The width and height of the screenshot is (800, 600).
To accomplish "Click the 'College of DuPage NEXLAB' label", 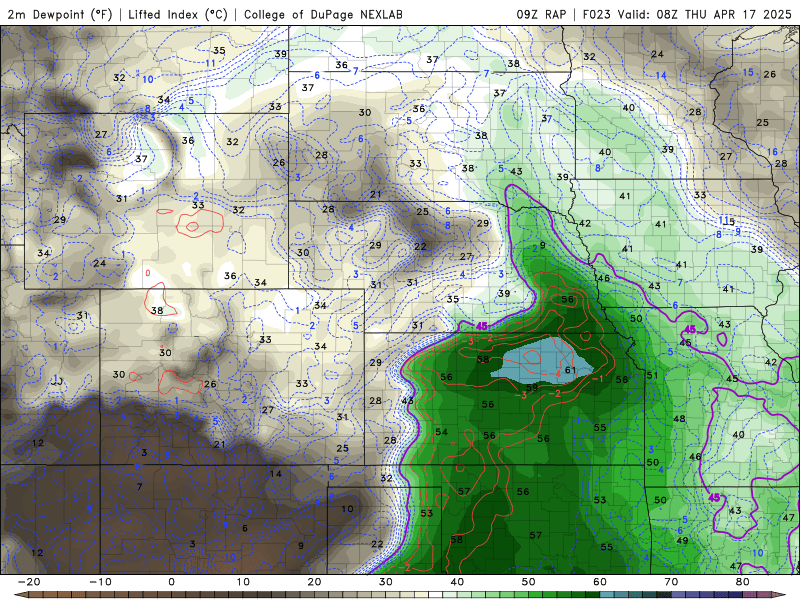I will tap(323, 14).
